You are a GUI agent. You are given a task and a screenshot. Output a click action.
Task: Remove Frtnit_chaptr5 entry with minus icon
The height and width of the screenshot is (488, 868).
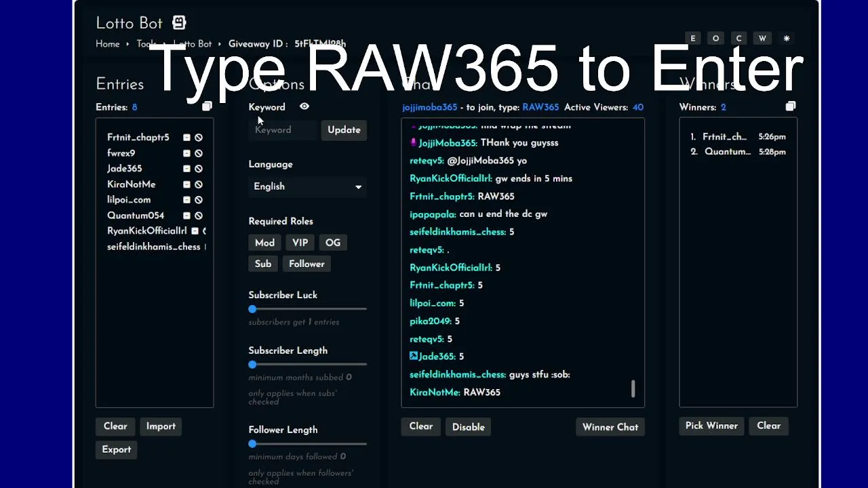coord(186,138)
